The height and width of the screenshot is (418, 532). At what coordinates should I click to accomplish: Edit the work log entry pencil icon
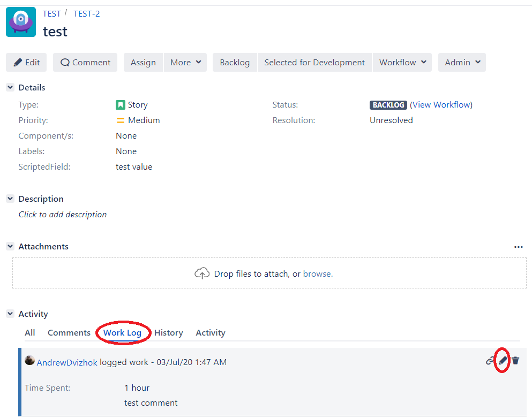tap(503, 360)
